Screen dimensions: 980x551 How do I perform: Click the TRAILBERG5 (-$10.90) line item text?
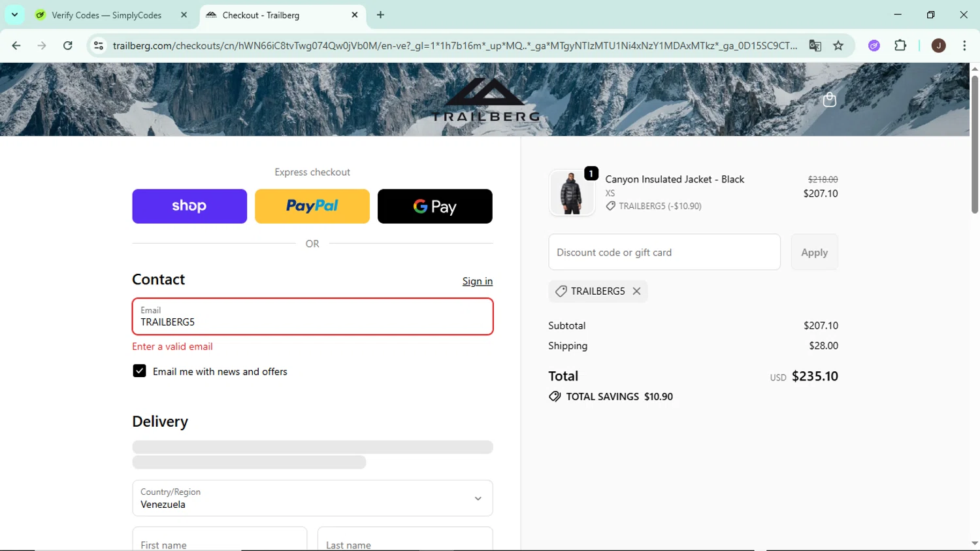point(660,206)
